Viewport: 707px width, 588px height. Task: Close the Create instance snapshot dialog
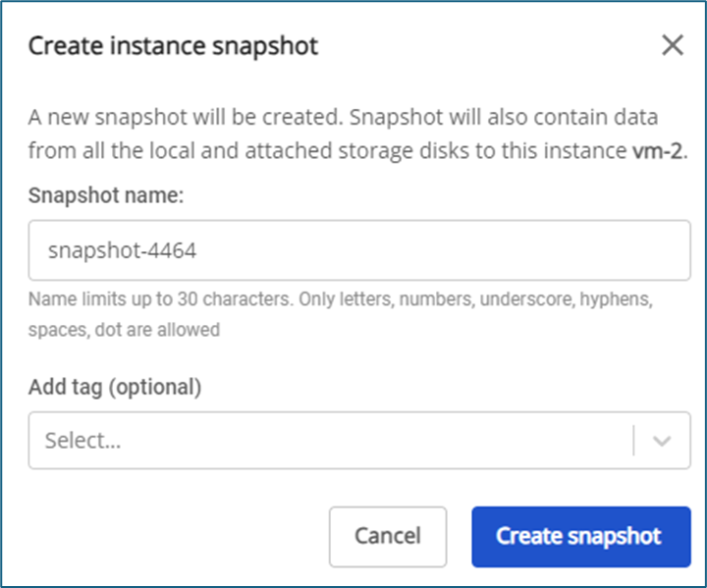pyautogui.click(x=672, y=46)
